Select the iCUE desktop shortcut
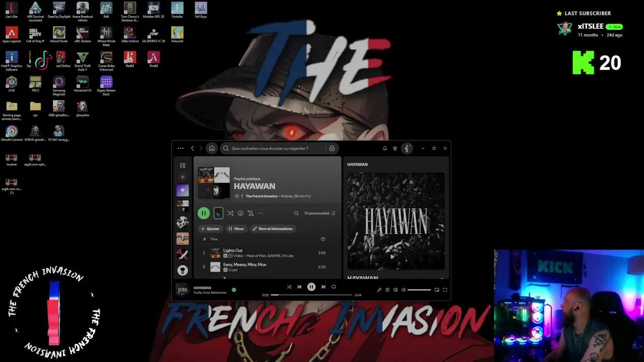This screenshot has height=362, width=644. point(12,84)
